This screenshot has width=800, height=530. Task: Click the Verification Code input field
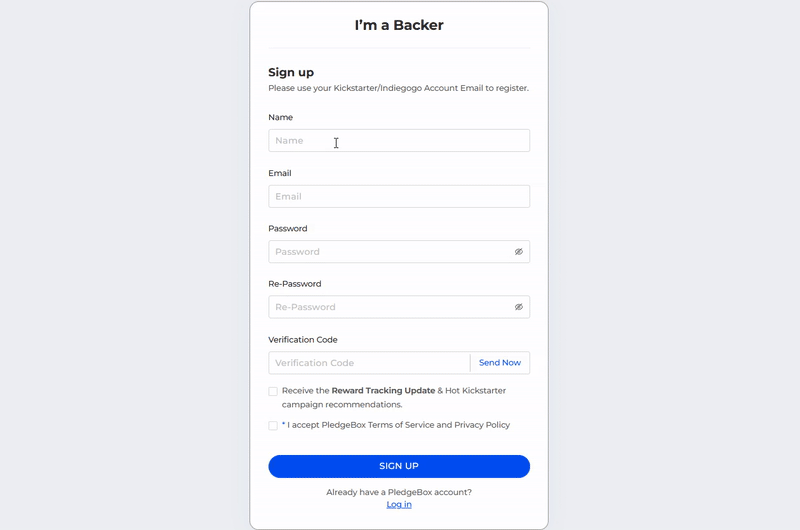click(368, 363)
